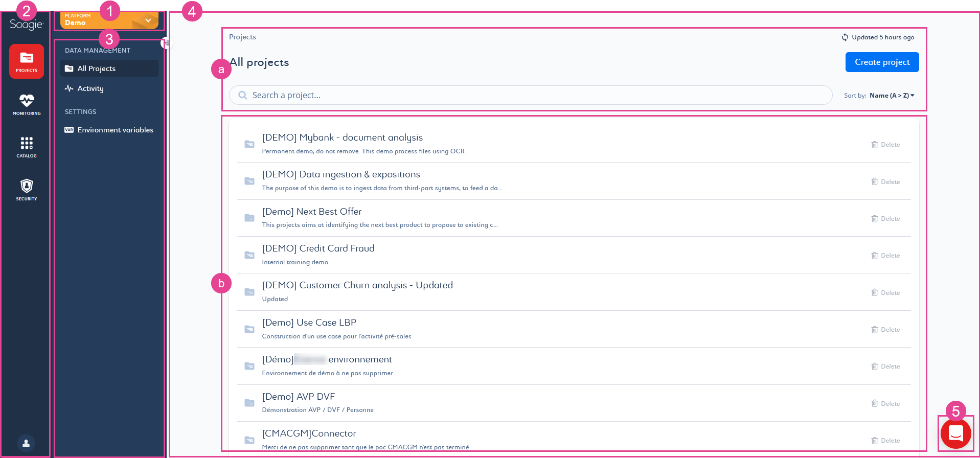Image resolution: width=980 pixels, height=458 pixels.
Task: Delete the Mybank document analysis project
Action: pos(885,145)
